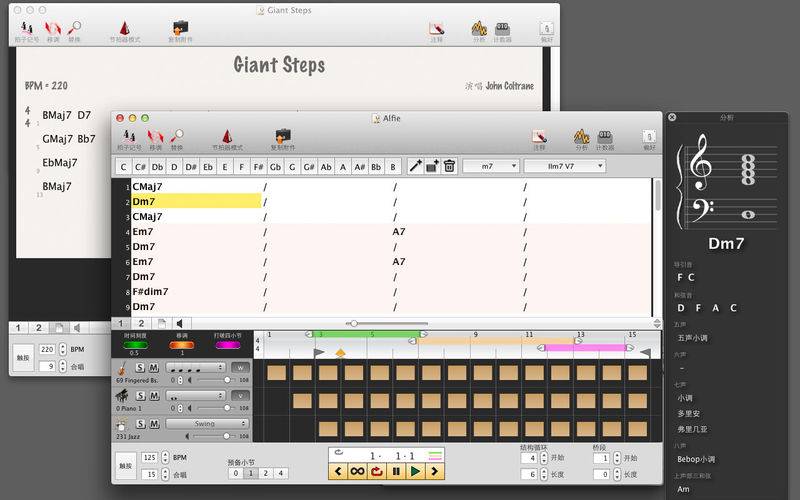The image size is (800, 500).
Task: Select count-in measures option 2
Action: coord(265,473)
